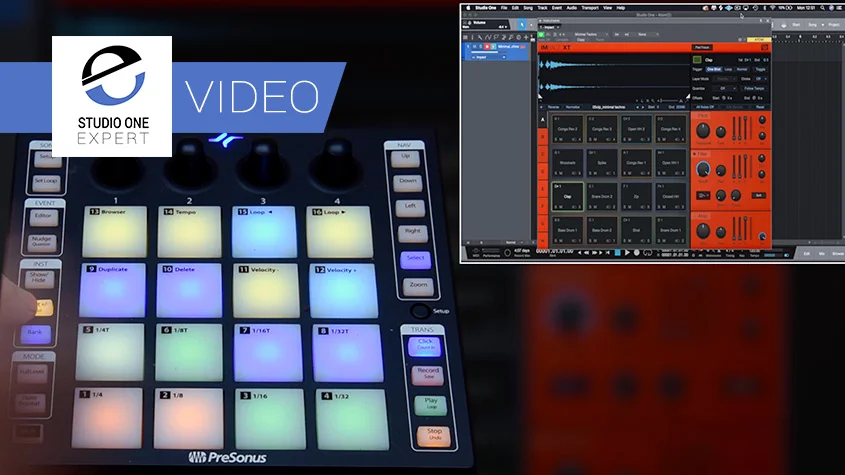The height and width of the screenshot is (475, 845).
Task: Enable Follow Tempo in Impact XT
Action: tap(754, 88)
